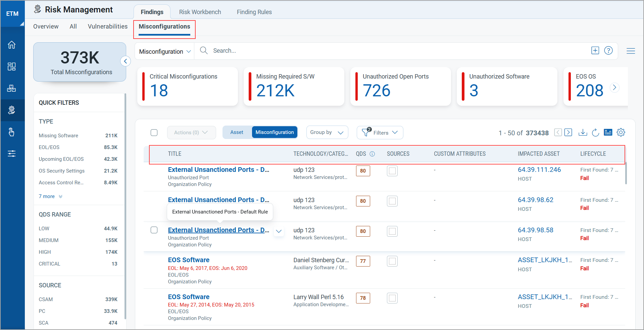Switch to the Risk Workbench tab
644x330 pixels.
[x=200, y=12]
